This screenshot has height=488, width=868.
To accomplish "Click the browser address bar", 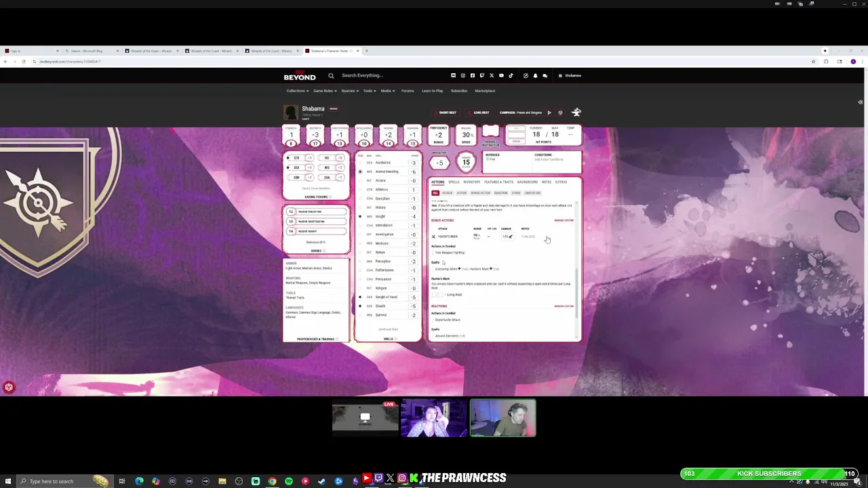I will pos(420,62).
